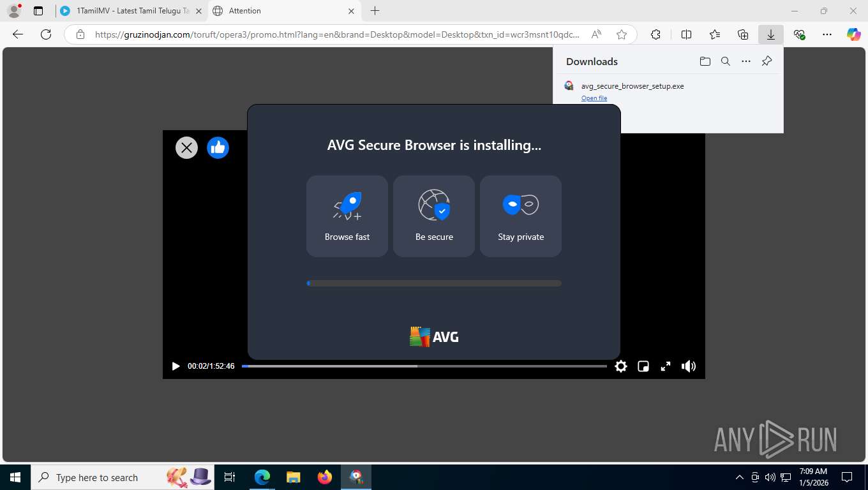Click the blue thumbs-up like button
The width and height of the screenshot is (868, 490).
(218, 148)
